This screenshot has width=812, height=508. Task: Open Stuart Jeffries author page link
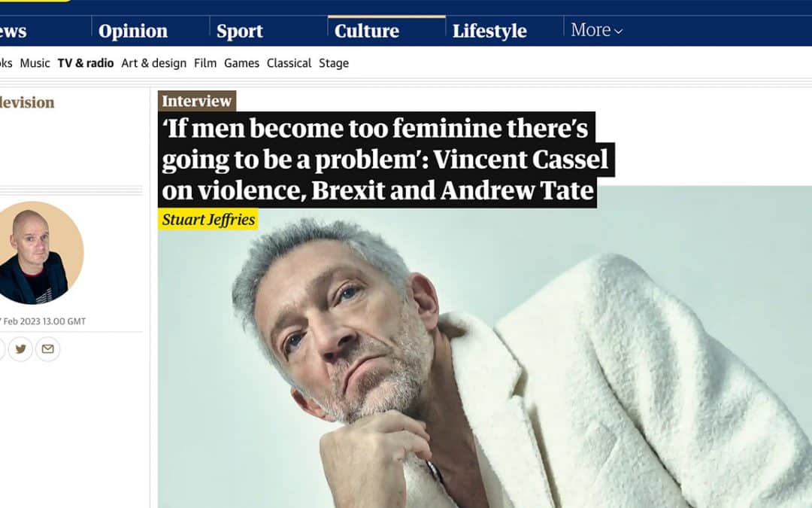tap(208, 220)
